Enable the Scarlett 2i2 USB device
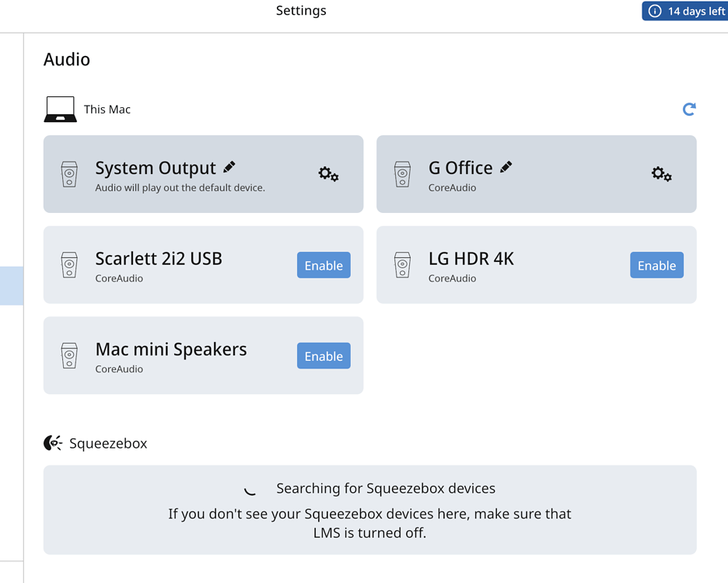 pyautogui.click(x=324, y=265)
